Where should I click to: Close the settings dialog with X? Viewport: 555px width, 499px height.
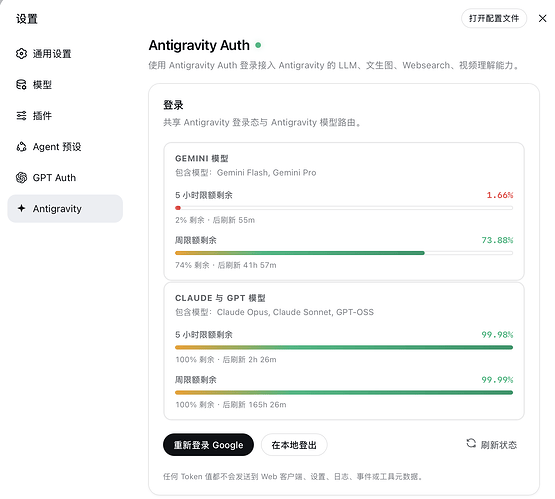point(542,18)
